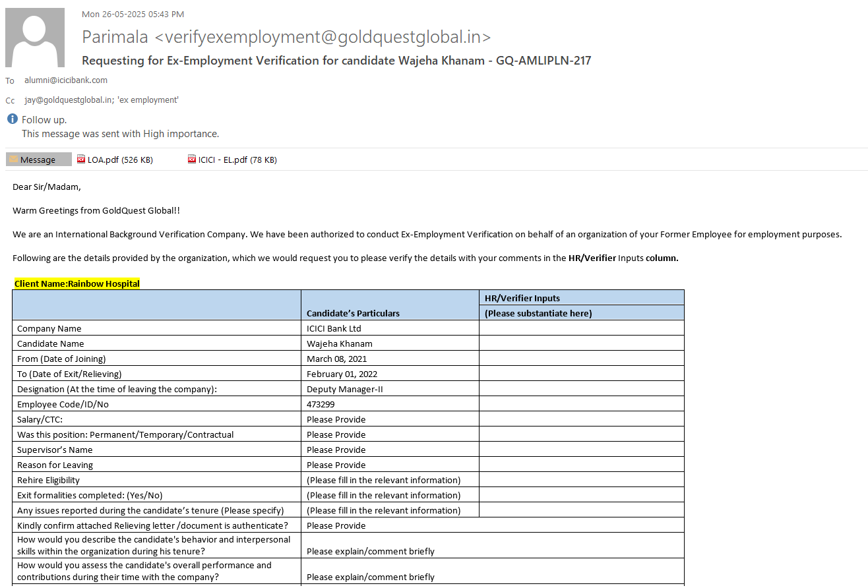
Task: Click the sent date Mon 26-05-2025 05:43 PM
Action: pos(133,14)
